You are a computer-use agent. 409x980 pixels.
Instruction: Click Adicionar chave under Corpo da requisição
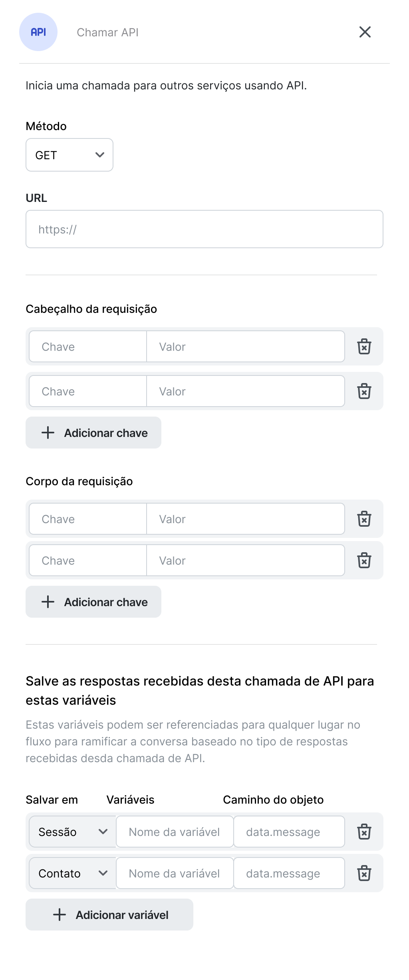(x=93, y=602)
